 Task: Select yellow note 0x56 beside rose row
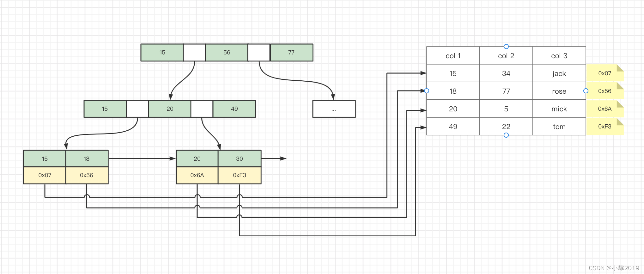click(x=605, y=91)
